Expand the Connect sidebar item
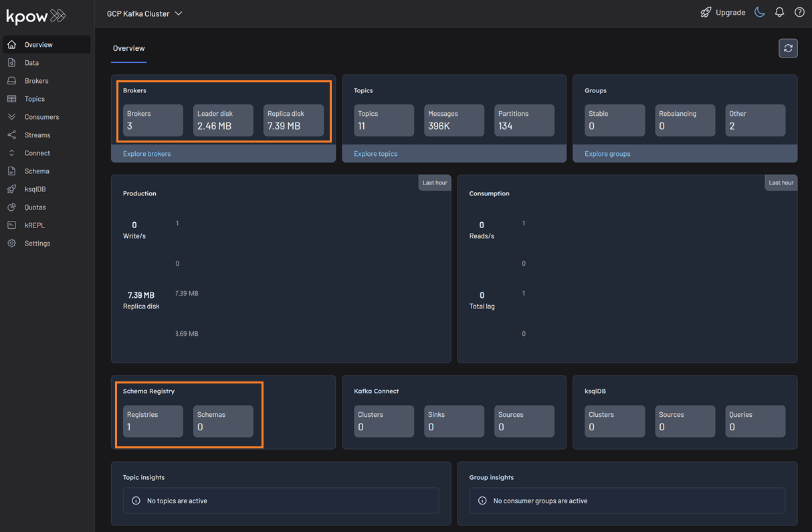Image resolution: width=812 pixels, height=532 pixels. coord(11,153)
